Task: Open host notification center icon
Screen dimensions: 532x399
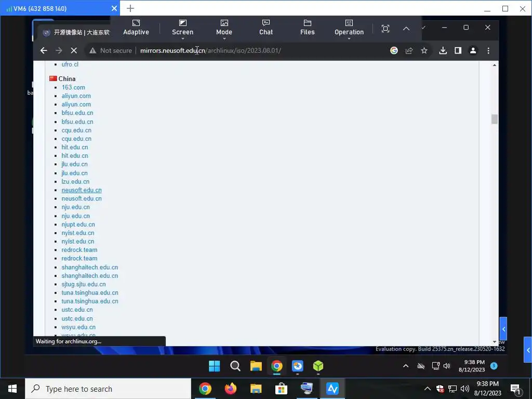Action: coord(516,389)
